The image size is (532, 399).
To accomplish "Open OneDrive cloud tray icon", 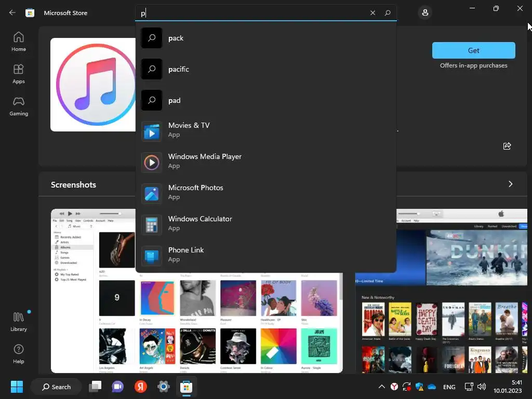I will [432, 387].
